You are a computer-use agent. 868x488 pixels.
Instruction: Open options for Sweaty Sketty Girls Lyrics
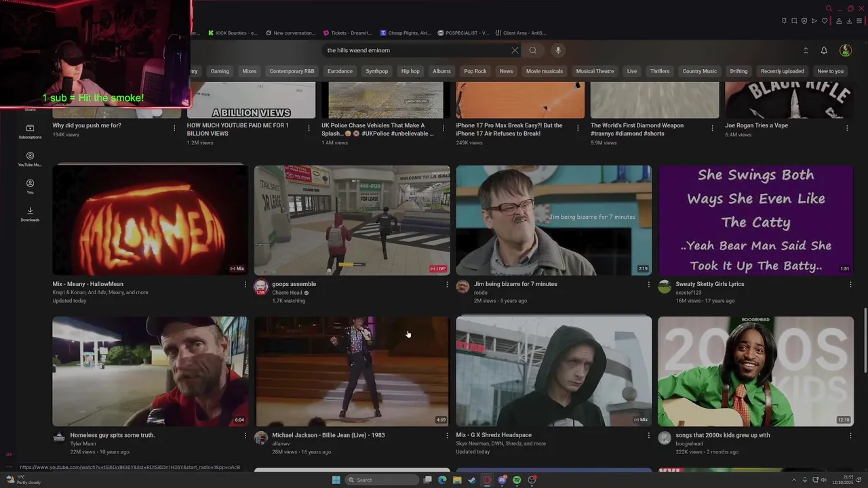tap(850, 285)
